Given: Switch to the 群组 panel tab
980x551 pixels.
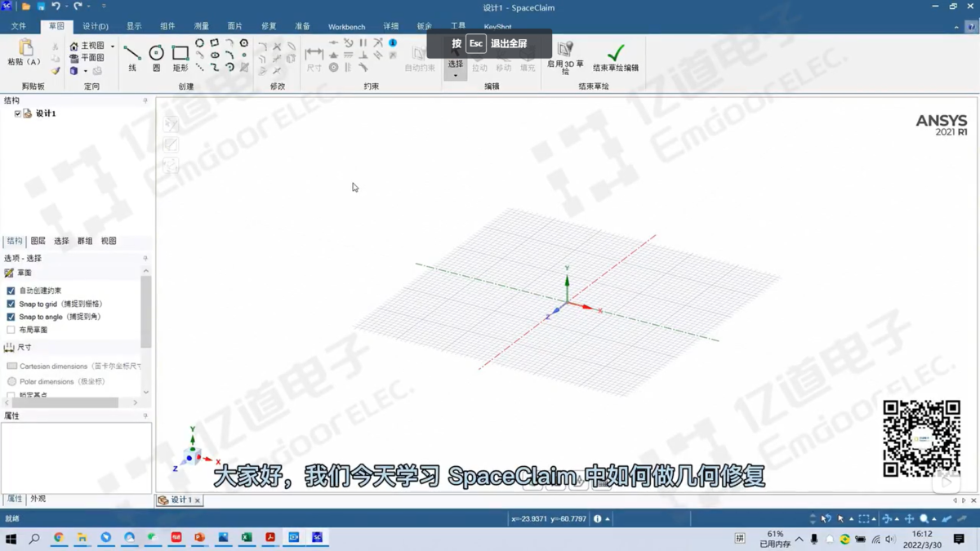Looking at the screenshot, I should point(85,241).
